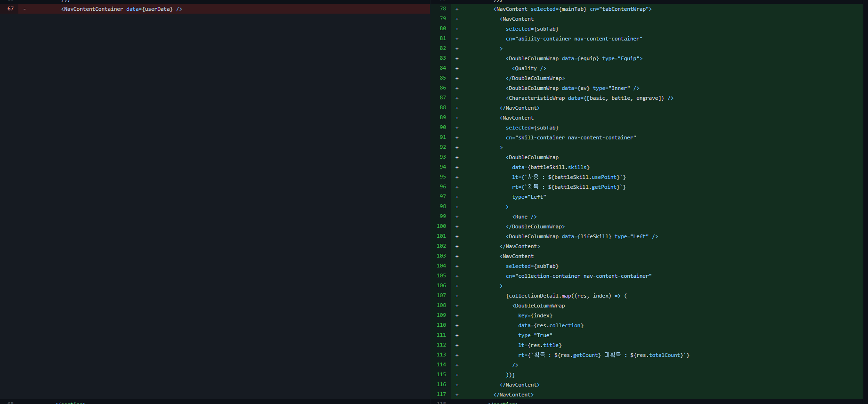Screen dimensions: 868x404
Task: Click DoubleColumnWrap data={av} type="Inner" line
Action: pyautogui.click(x=573, y=88)
